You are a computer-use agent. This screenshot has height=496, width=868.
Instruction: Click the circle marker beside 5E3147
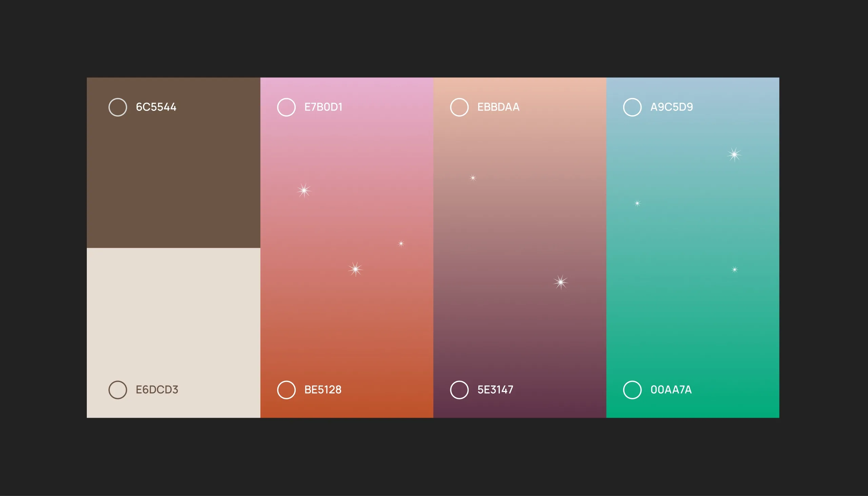point(459,390)
